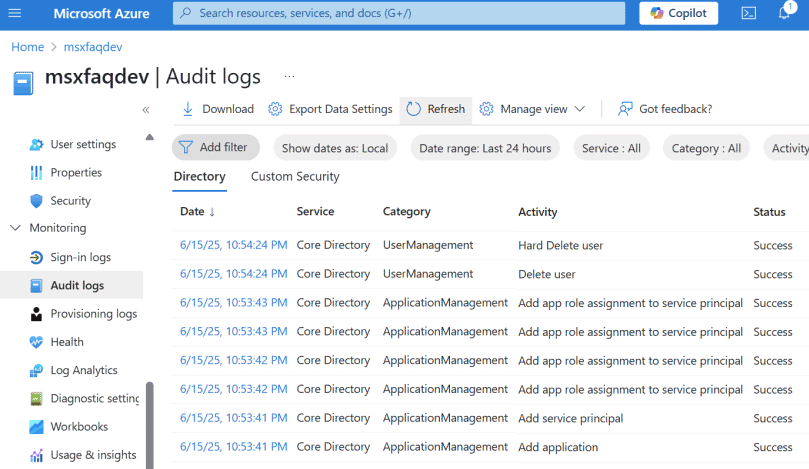Select the Delete user activity cell
Screen dimensions: 809x469
click(546, 274)
